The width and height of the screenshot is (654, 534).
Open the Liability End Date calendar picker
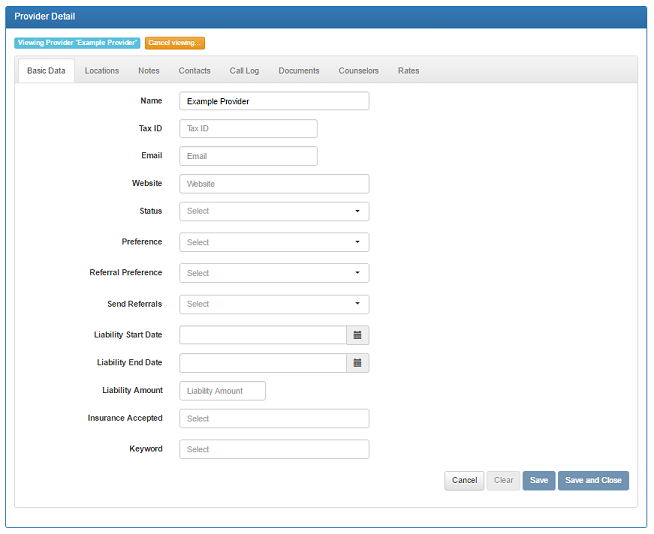[x=358, y=363]
